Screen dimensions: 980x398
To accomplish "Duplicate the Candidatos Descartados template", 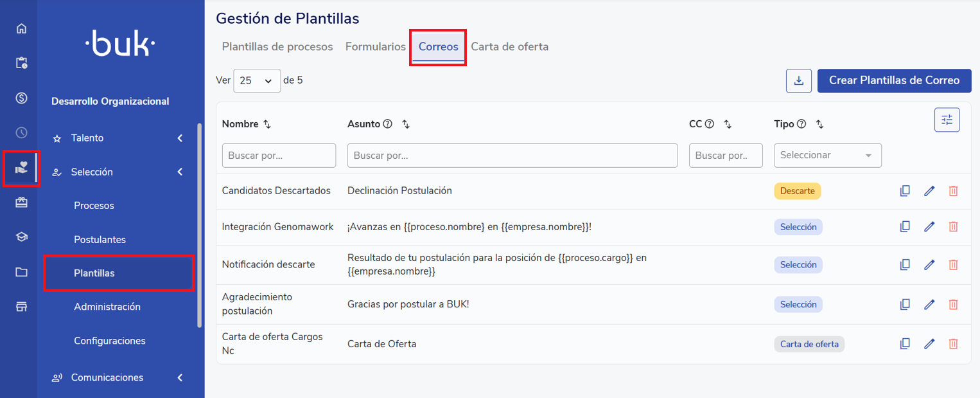I will point(905,191).
